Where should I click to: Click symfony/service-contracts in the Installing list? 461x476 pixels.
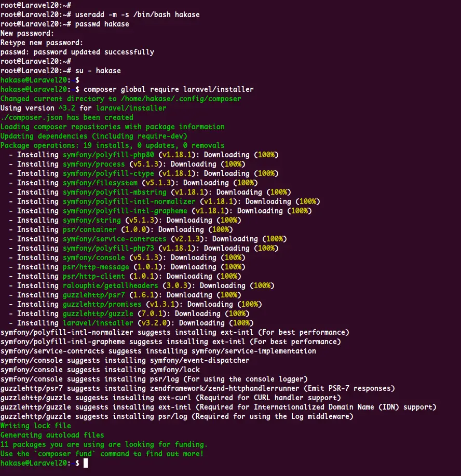[x=115, y=239]
